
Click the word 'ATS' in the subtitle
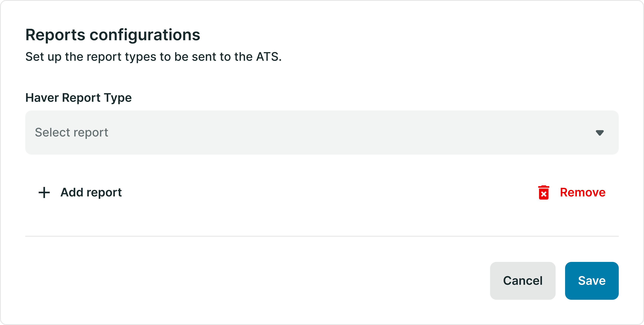click(267, 57)
